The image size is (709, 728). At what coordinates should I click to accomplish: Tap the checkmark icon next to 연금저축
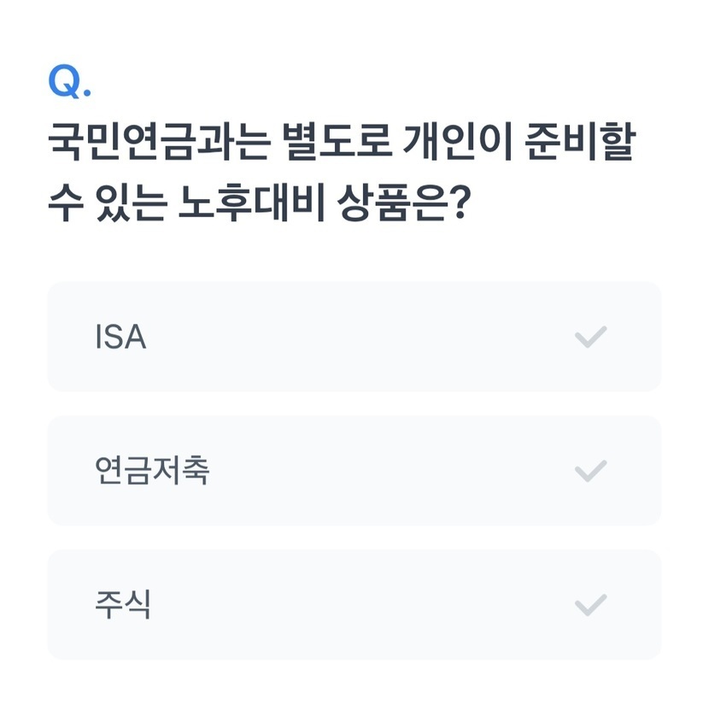[590, 471]
